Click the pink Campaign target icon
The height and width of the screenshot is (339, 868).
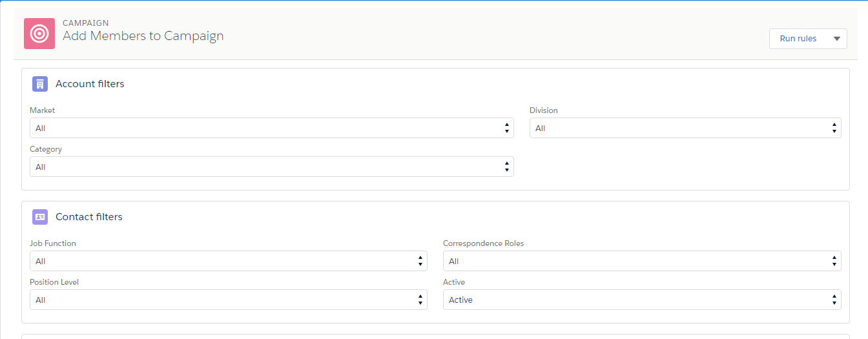click(39, 34)
